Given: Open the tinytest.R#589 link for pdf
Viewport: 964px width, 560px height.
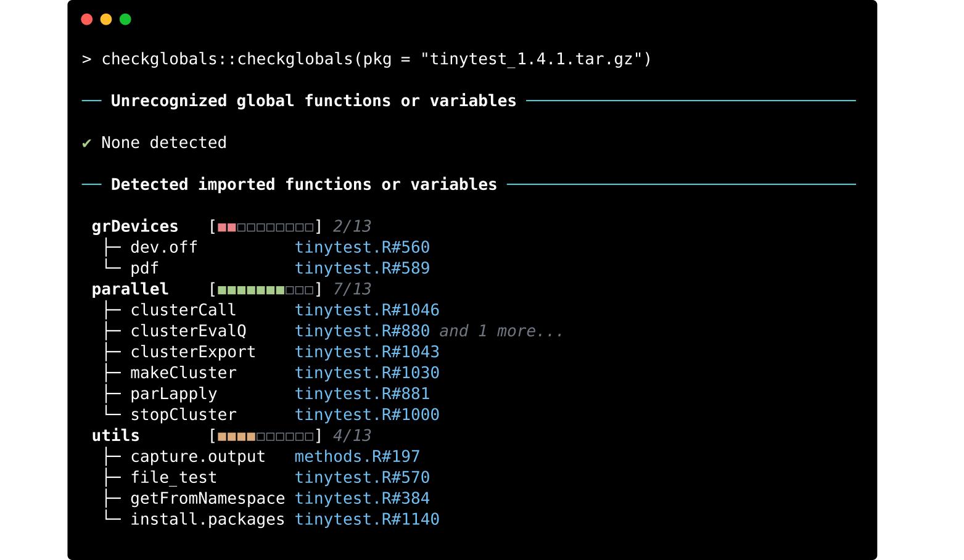Looking at the screenshot, I should (x=361, y=268).
